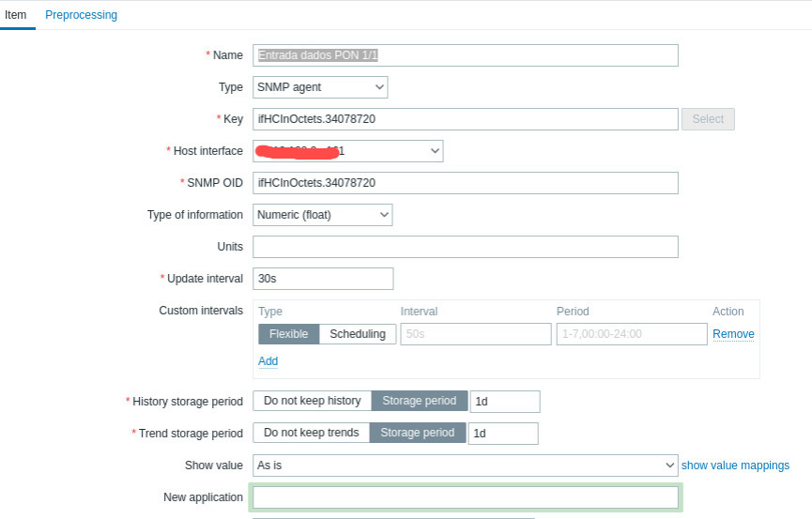The height and width of the screenshot is (519, 812).
Task: Open the show value mappings link
Action: 735,466
